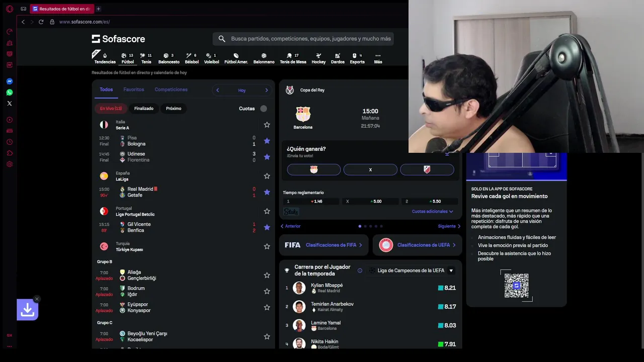
Task: Click the search box field
Action: [303, 39]
